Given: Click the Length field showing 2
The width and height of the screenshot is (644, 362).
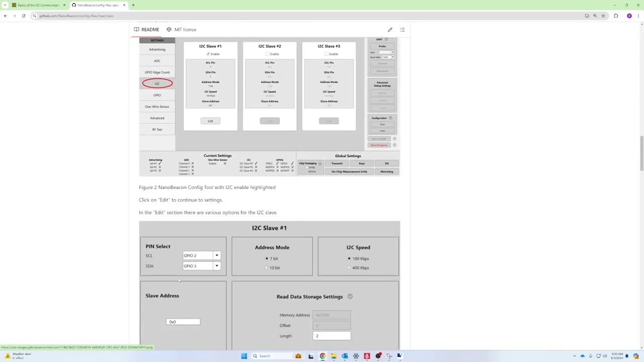Looking at the screenshot, I should pyautogui.click(x=332, y=336).
